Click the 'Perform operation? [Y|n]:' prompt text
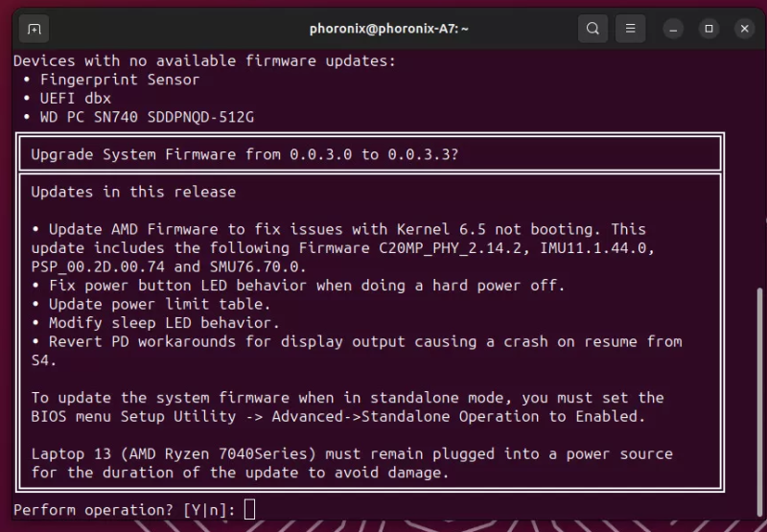Screen dimensions: 767x532 pos(125,510)
